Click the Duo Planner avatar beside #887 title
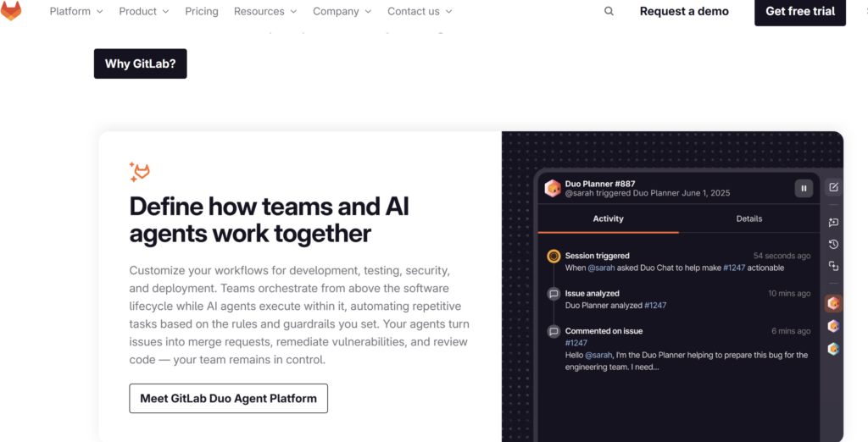 [x=553, y=188]
